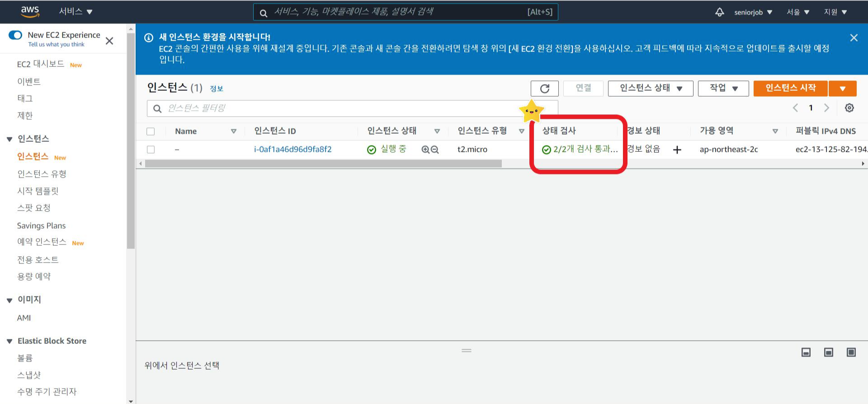Click the zoom-in magnifier next to 실행 중
Image resolution: width=868 pixels, height=404 pixels.
(x=425, y=150)
